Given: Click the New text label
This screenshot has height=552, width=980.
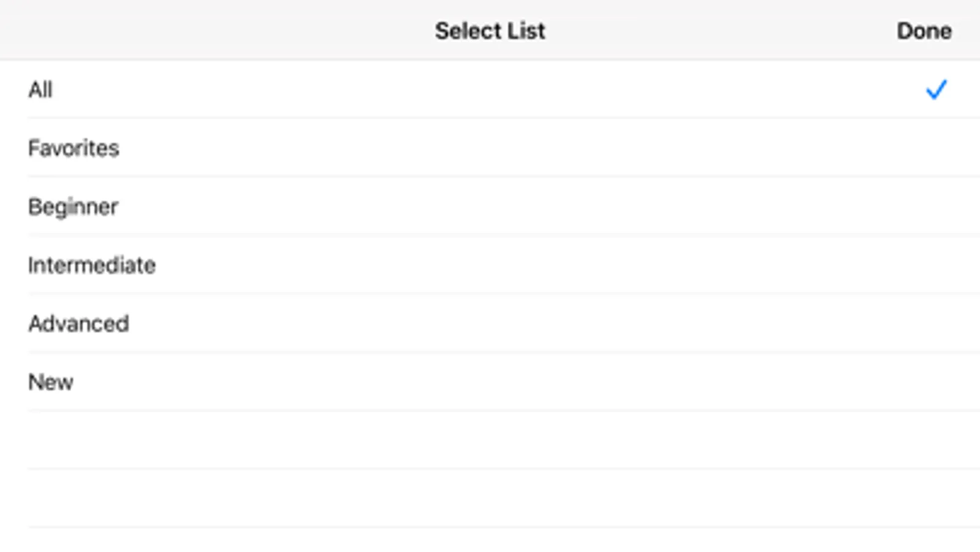Looking at the screenshot, I should tap(51, 382).
